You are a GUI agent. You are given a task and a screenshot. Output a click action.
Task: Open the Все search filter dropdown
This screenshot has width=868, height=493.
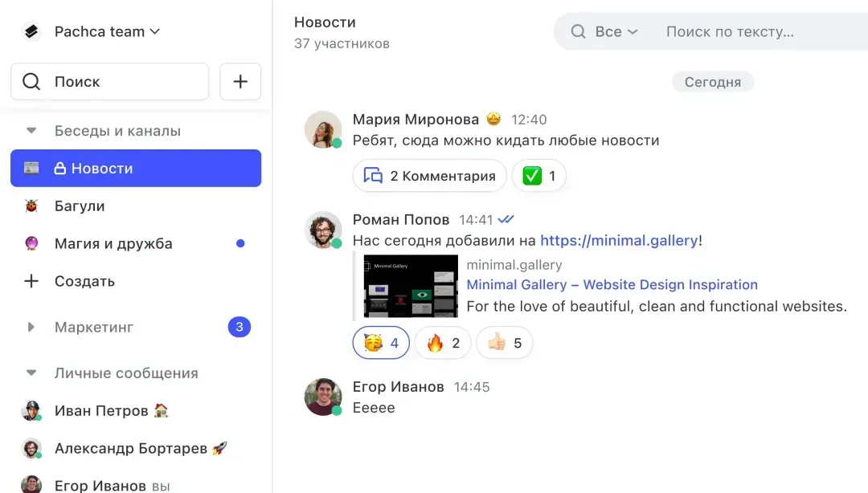coord(616,32)
